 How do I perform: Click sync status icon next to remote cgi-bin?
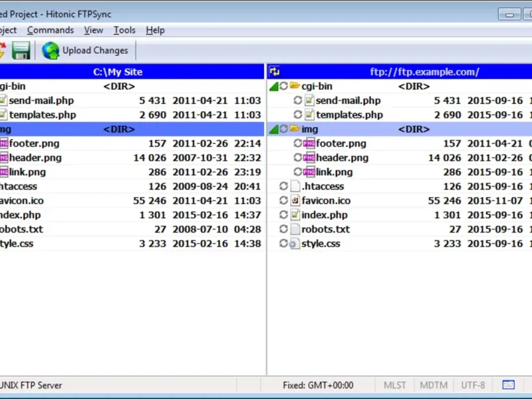coord(284,86)
